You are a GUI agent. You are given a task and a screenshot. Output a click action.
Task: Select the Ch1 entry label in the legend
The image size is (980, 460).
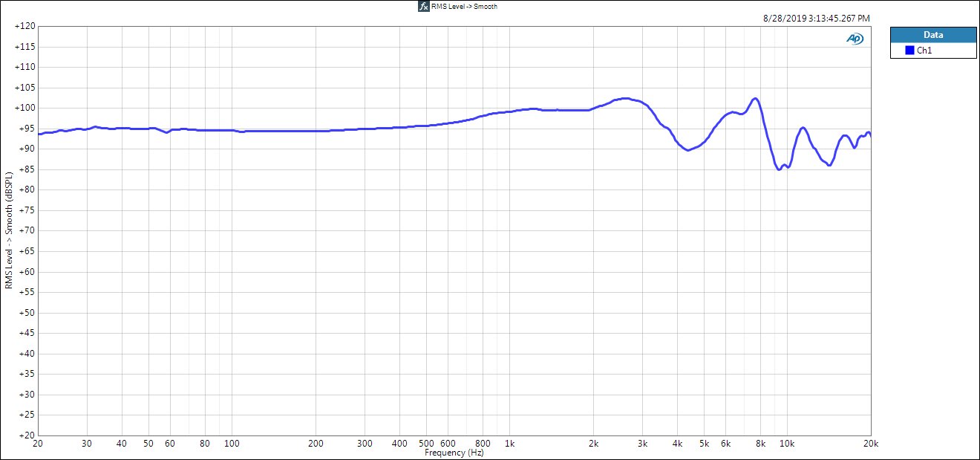[924, 51]
